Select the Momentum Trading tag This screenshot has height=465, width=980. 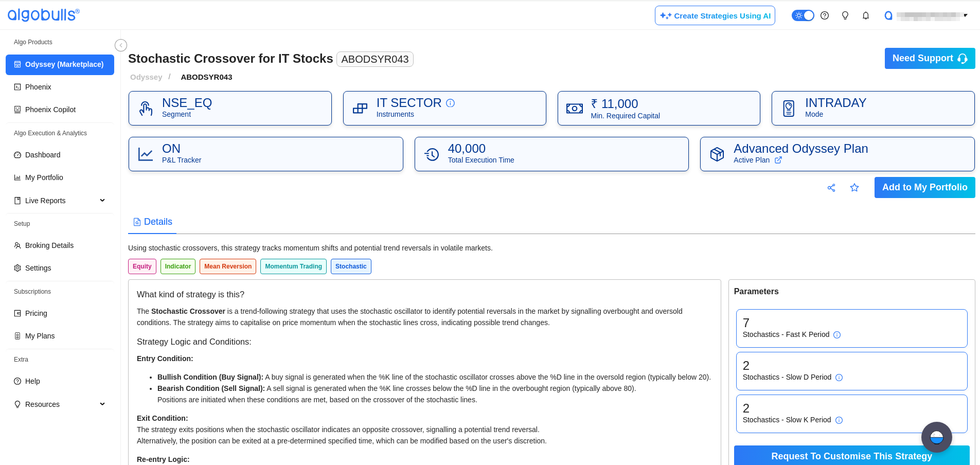tap(293, 266)
